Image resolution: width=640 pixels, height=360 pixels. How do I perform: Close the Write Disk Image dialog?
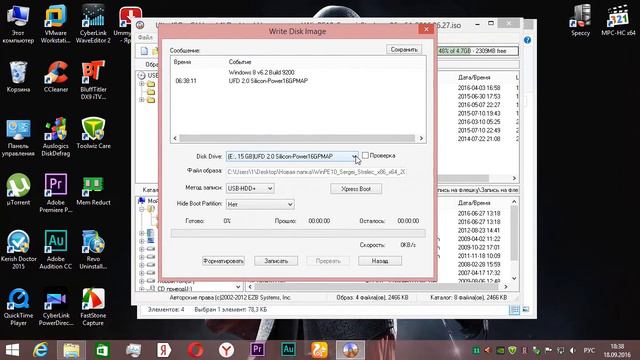click(426, 29)
